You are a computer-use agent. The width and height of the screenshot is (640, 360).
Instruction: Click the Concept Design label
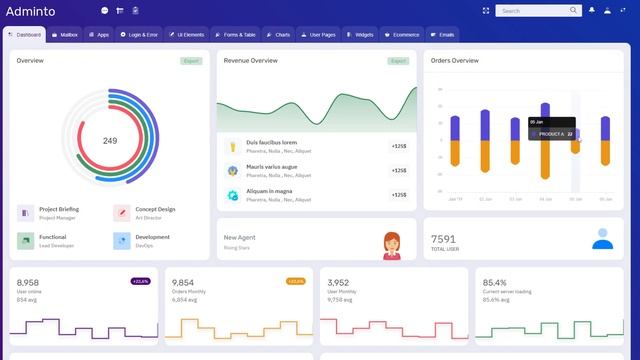pos(155,209)
